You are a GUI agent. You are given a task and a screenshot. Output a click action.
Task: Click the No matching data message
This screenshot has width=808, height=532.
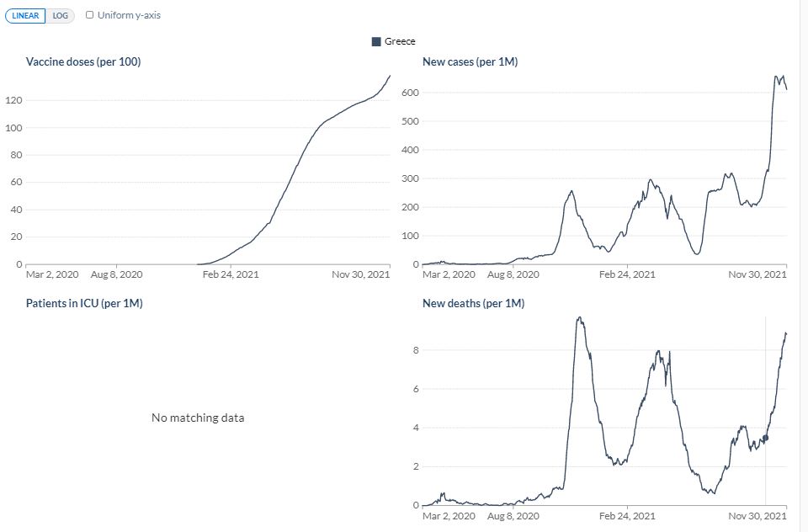(198, 418)
